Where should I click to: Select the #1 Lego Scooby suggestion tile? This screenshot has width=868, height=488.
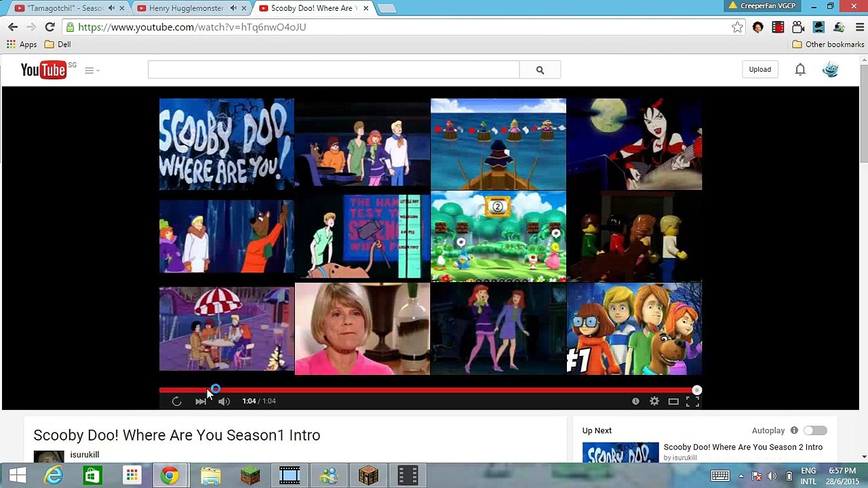[x=634, y=329]
